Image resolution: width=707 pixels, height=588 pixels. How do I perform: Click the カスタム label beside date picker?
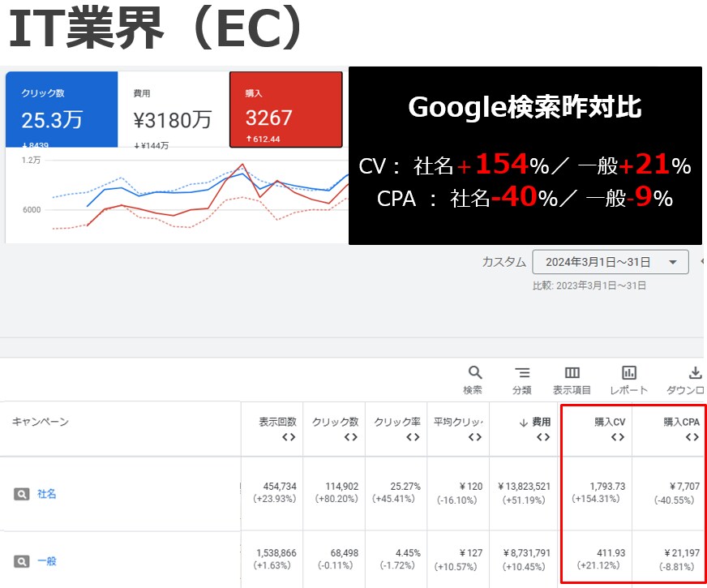tap(504, 262)
